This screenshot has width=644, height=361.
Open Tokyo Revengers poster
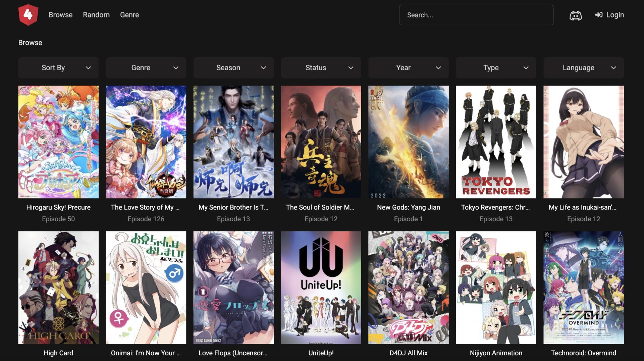coord(496,142)
